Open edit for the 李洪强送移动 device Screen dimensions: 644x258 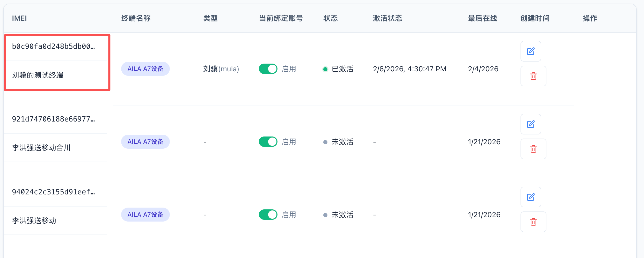[531, 197]
